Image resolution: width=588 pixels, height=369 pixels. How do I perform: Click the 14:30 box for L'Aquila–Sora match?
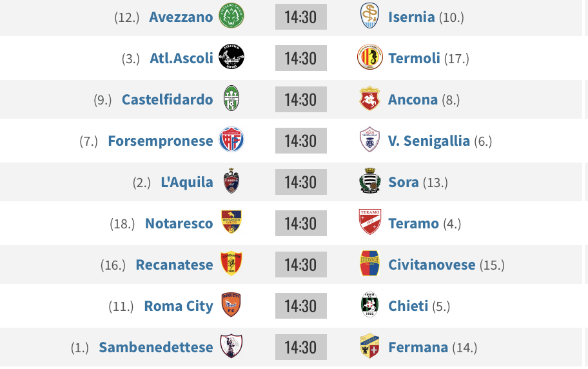300,182
